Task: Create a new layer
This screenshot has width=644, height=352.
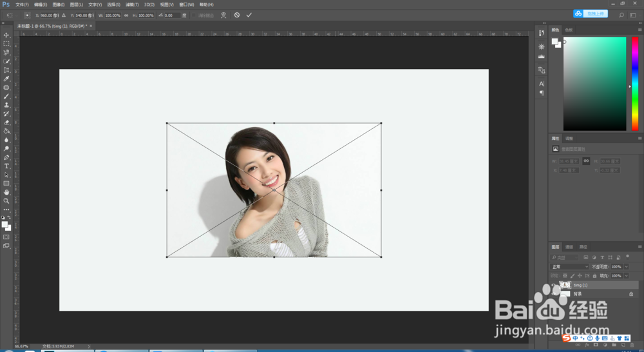Action: point(623,345)
